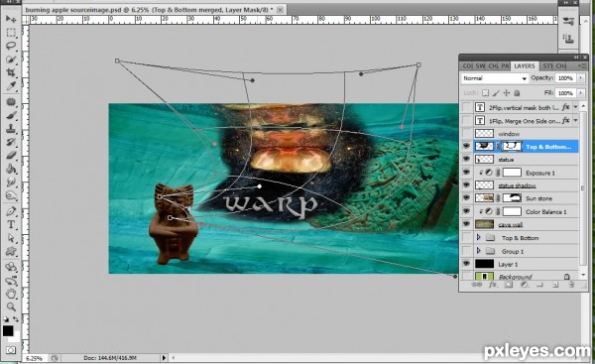595x364 pixels.
Task: Expand effects of 1Flip Merge One Side layer
Action: coord(576,121)
